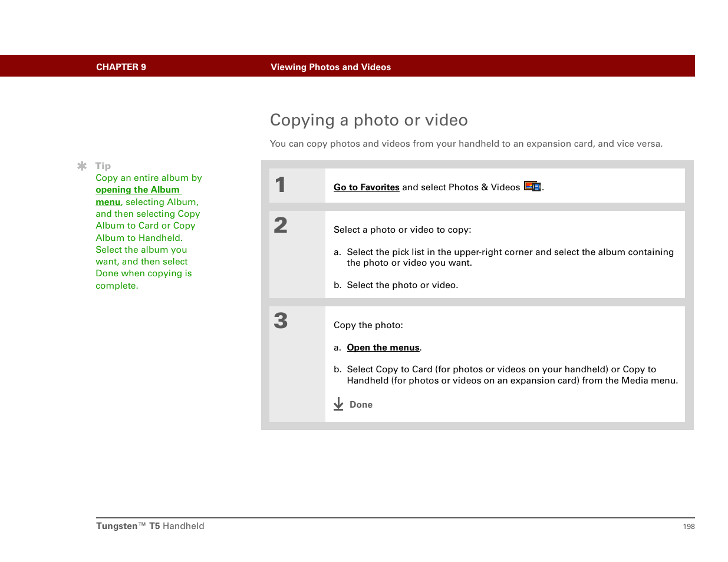The image size is (728, 562).
Task: Click the 'Done' label ending step 3
Action: click(x=361, y=405)
